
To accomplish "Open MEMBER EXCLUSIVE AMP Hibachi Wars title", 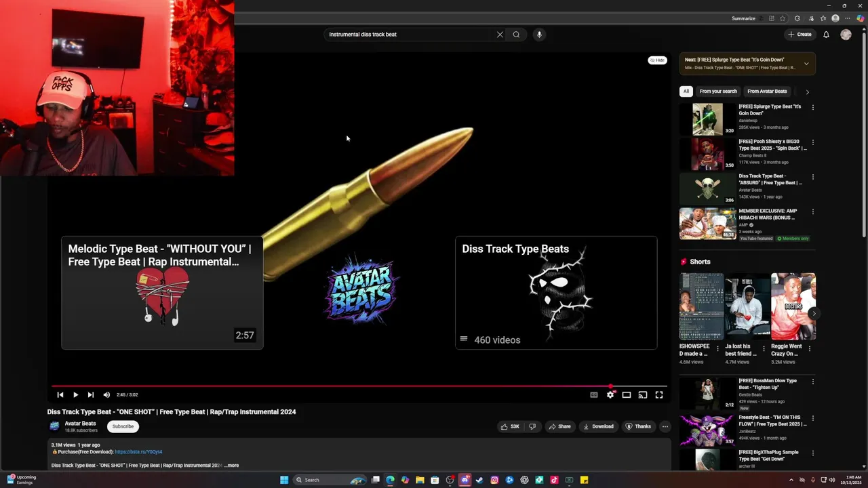I will tap(768, 214).
